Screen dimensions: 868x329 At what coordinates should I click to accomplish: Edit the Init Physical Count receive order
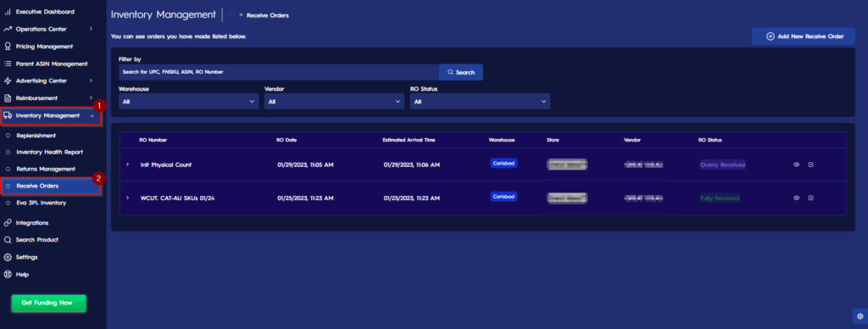tap(811, 164)
